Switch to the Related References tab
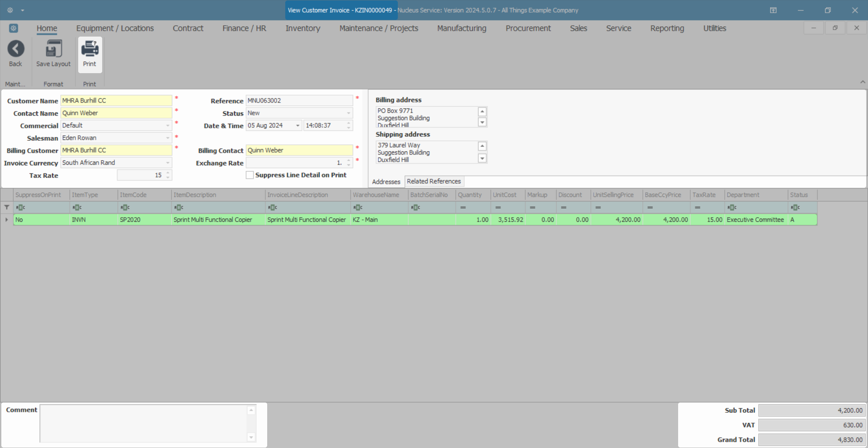The width and height of the screenshot is (868, 448). click(x=434, y=181)
